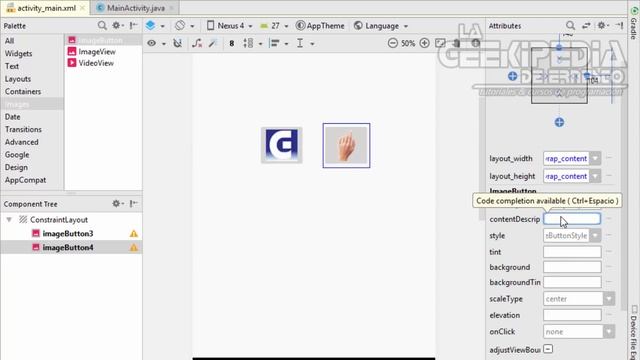Click the imageButton4 warning icon

coord(133,247)
